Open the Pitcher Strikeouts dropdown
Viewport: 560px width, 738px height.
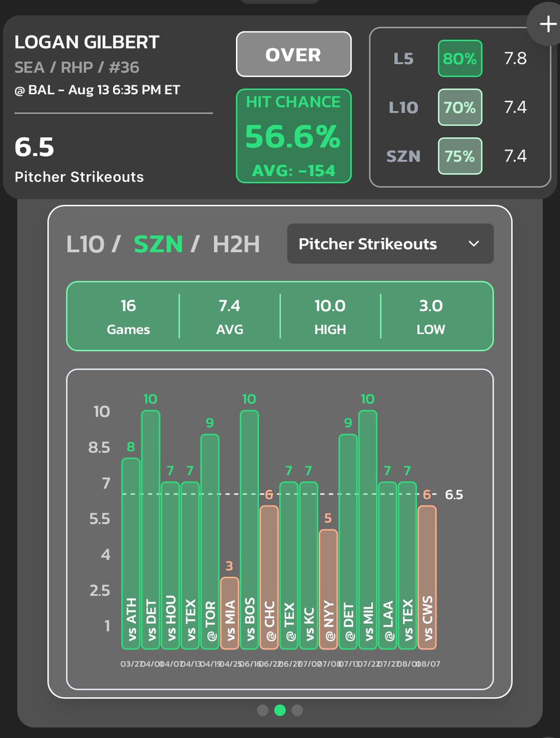click(x=390, y=244)
